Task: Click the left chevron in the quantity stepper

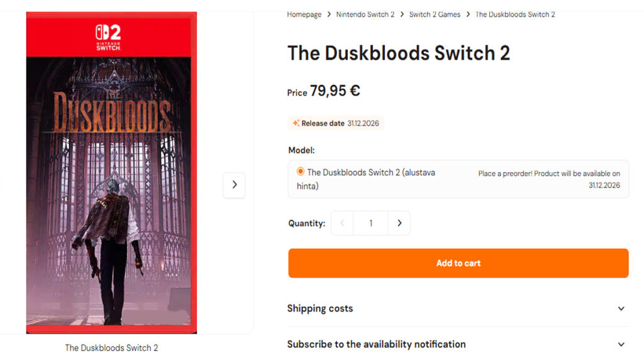Action: tap(341, 223)
